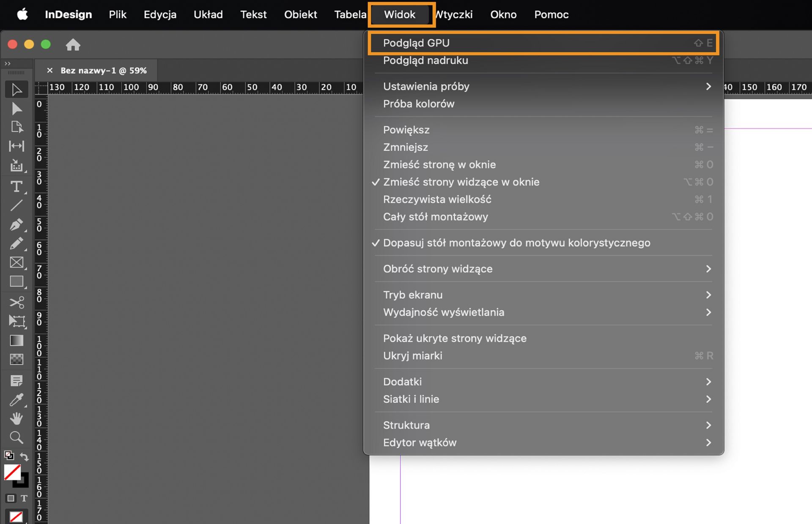Close the Bez nazwy-1 document tab
The image size is (812, 524).
click(x=50, y=71)
